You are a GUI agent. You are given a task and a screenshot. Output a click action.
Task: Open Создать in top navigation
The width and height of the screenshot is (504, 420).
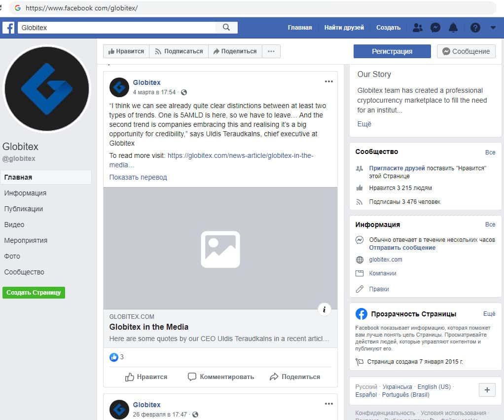coord(388,28)
